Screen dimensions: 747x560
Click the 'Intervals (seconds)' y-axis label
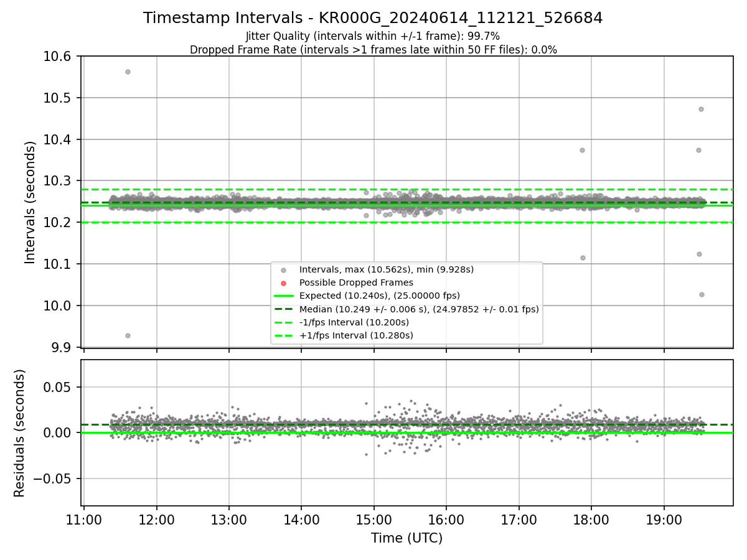pos(31,202)
